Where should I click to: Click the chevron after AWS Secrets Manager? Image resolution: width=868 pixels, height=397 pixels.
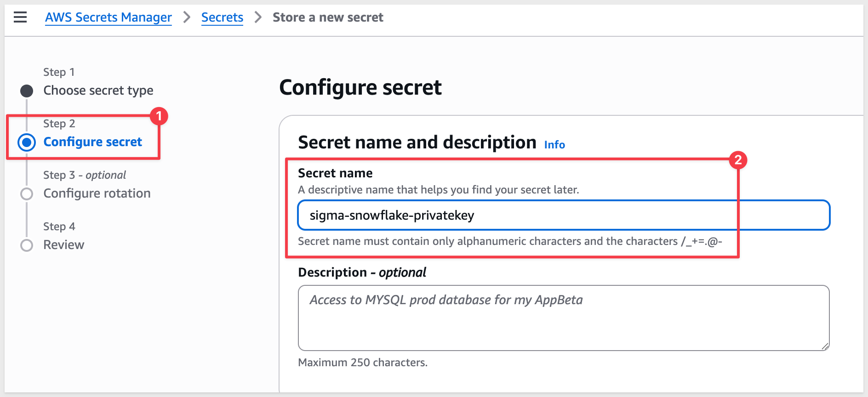187,17
